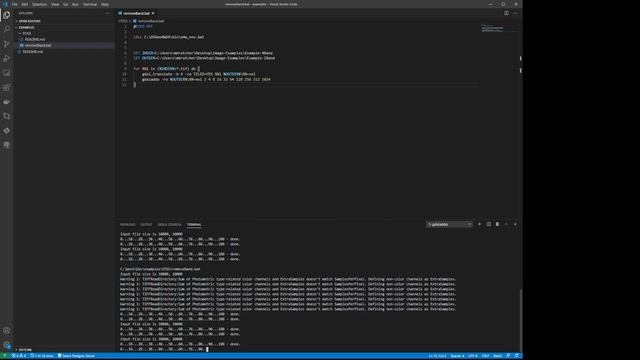
Task: Open the editor More Actions ellipsis
Action: click(515, 13)
